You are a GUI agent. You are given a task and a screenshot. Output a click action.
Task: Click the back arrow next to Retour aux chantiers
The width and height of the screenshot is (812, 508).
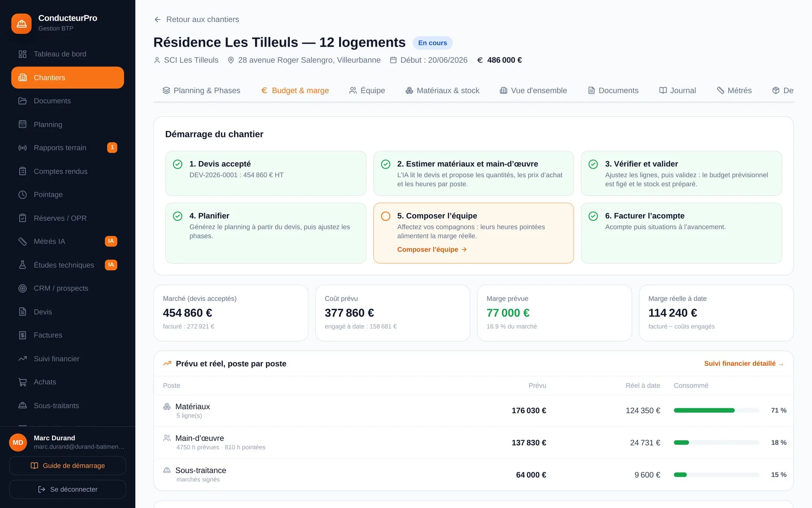click(158, 20)
